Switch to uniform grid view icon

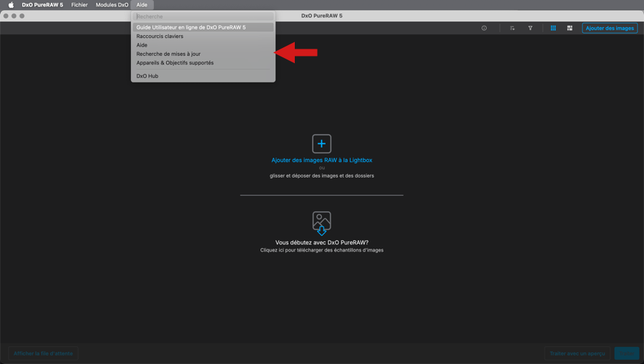(x=553, y=28)
